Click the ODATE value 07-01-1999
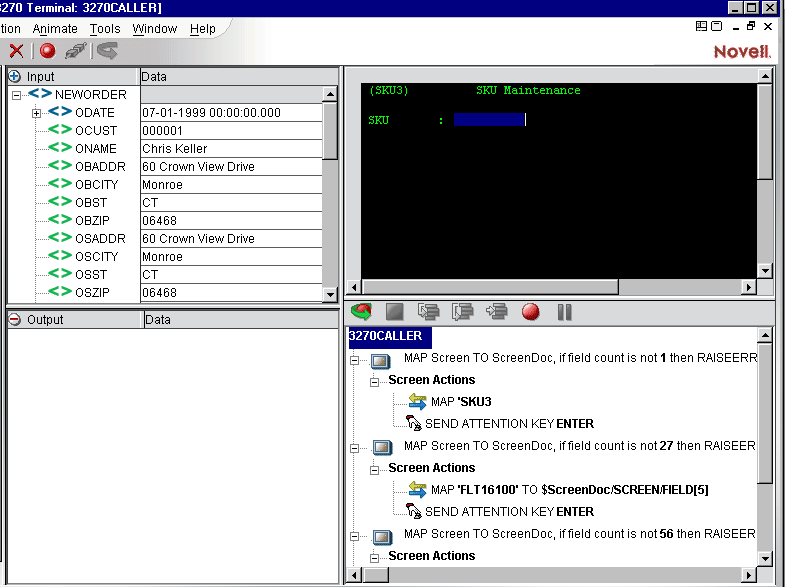This screenshot has height=587, width=785. click(x=231, y=113)
